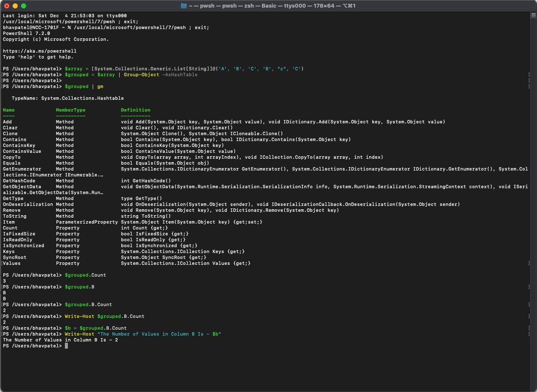Place cursor at the last empty prompt
The image size is (537, 392).
pos(66,346)
